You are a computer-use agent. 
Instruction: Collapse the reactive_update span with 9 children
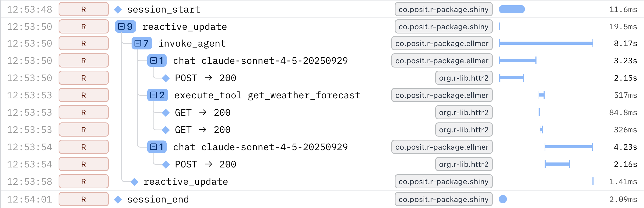pyautogui.click(x=126, y=26)
